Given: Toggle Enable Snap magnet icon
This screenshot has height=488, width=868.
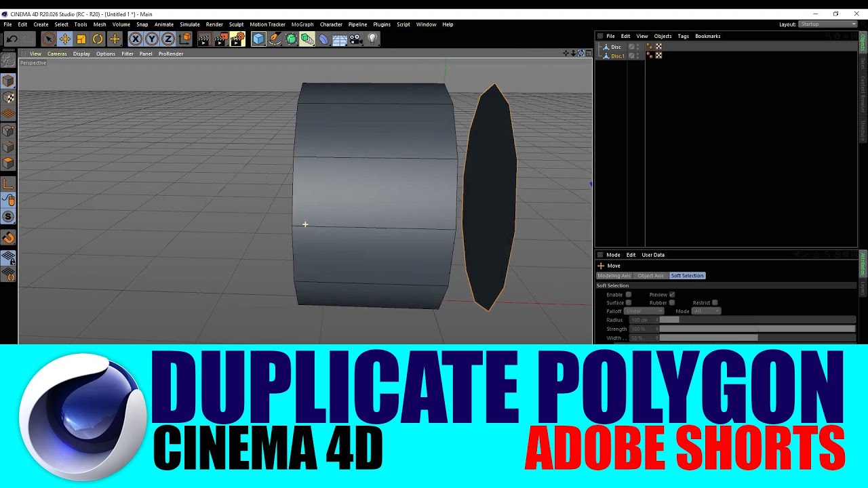Looking at the screenshot, I should tap(8, 238).
